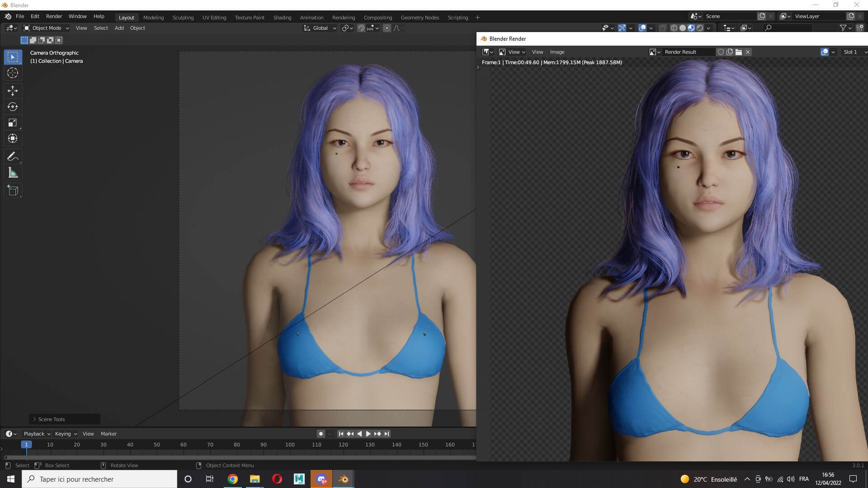Choose the Measure tool
This screenshot has width=868, height=488.
13,173
